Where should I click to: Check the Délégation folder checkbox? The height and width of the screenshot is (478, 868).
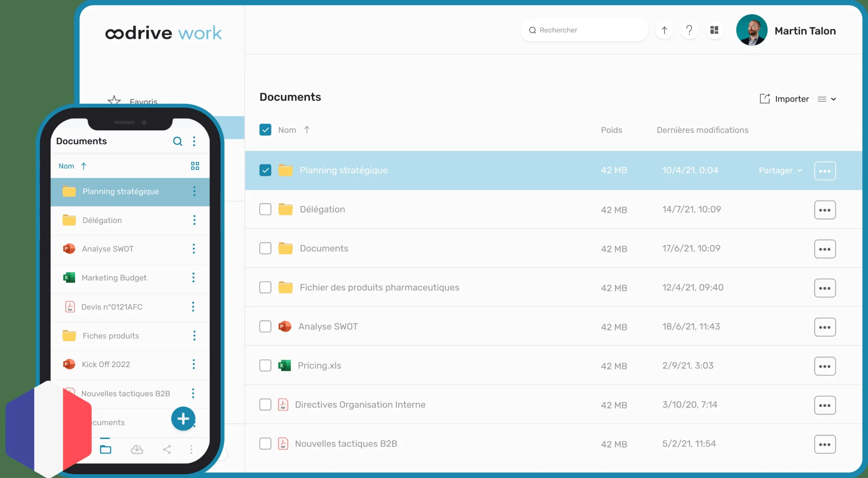point(265,209)
